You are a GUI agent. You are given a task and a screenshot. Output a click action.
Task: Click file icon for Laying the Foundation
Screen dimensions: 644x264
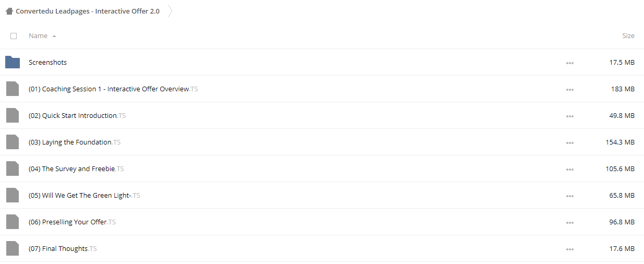[x=13, y=142]
